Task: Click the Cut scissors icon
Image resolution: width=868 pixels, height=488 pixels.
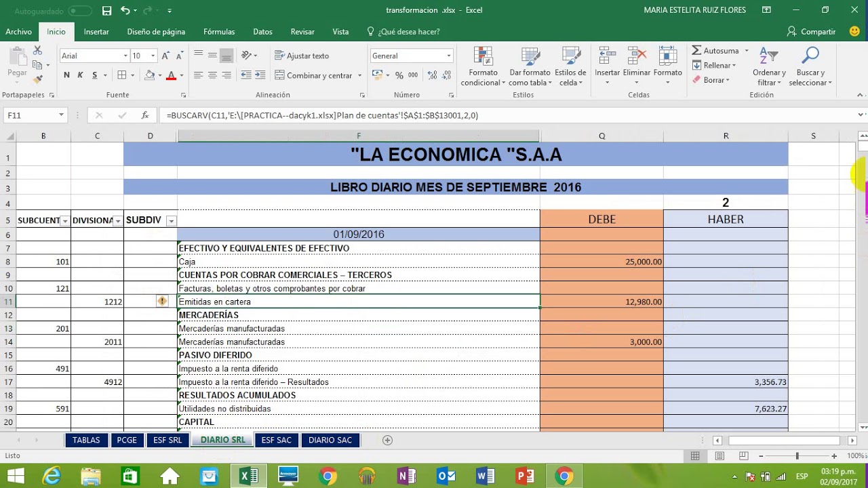Action: [37, 51]
